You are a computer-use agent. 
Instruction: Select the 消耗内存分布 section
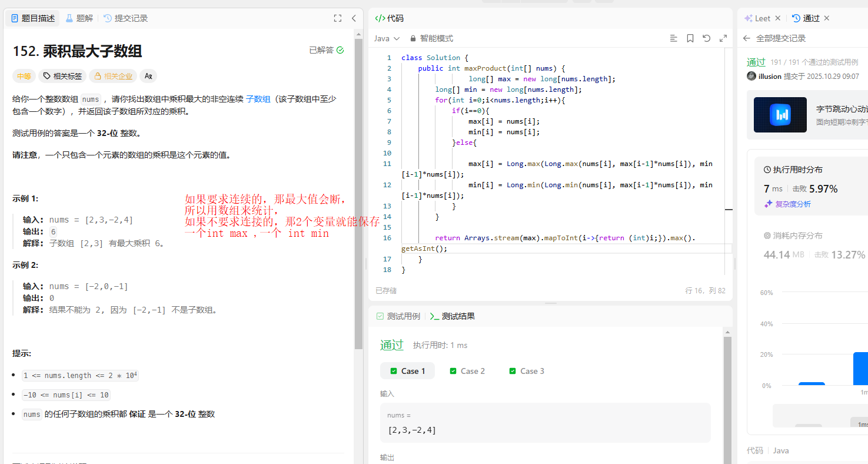tap(793, 236)
